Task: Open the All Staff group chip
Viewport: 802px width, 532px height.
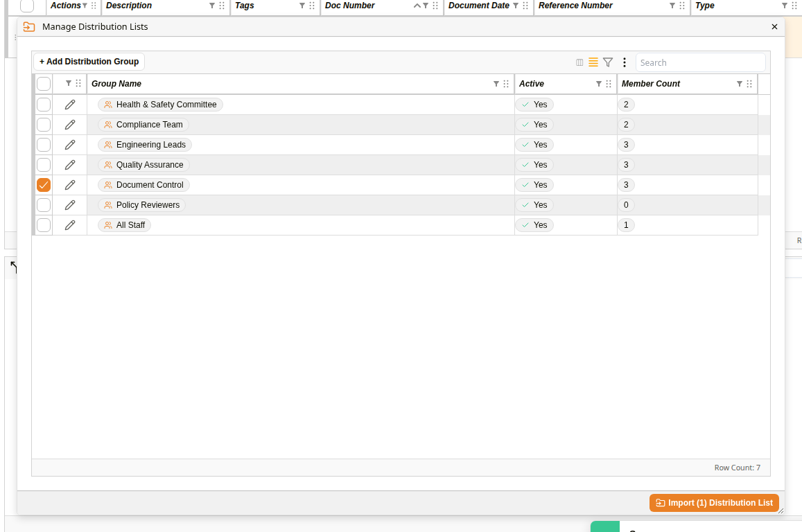Action: (124, 225)
